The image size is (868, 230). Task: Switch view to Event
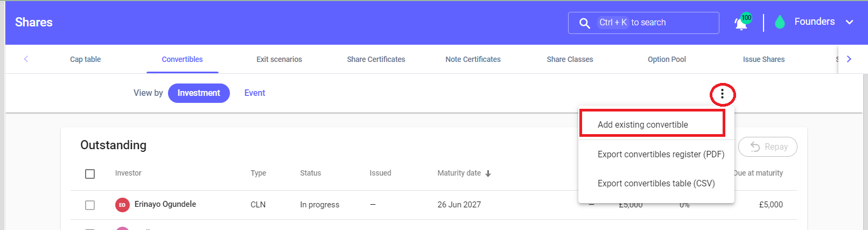[255, 93]
